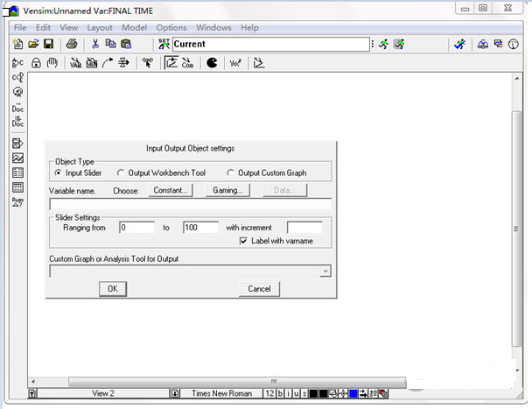This screenshot has height=409, width=532.
Task: Expand the Custom Graph or Analysis Tool dropdown
Action: [x=326, y=271]
